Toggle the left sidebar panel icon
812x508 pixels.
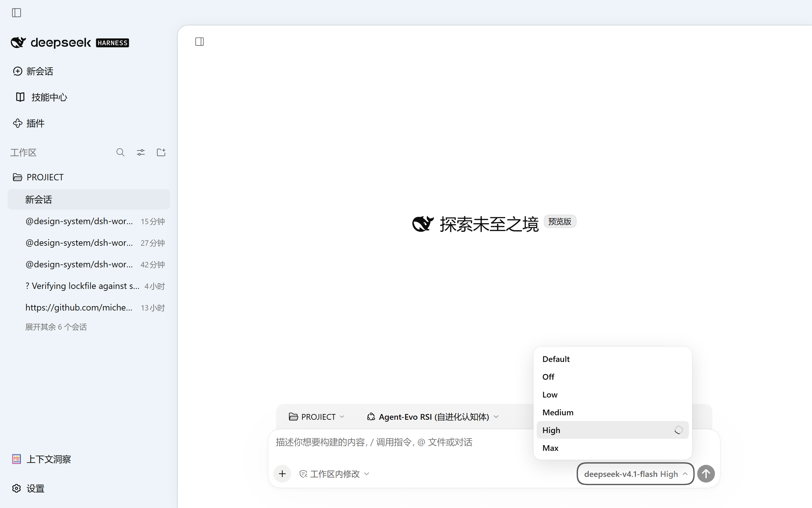[x=16, y=13]
